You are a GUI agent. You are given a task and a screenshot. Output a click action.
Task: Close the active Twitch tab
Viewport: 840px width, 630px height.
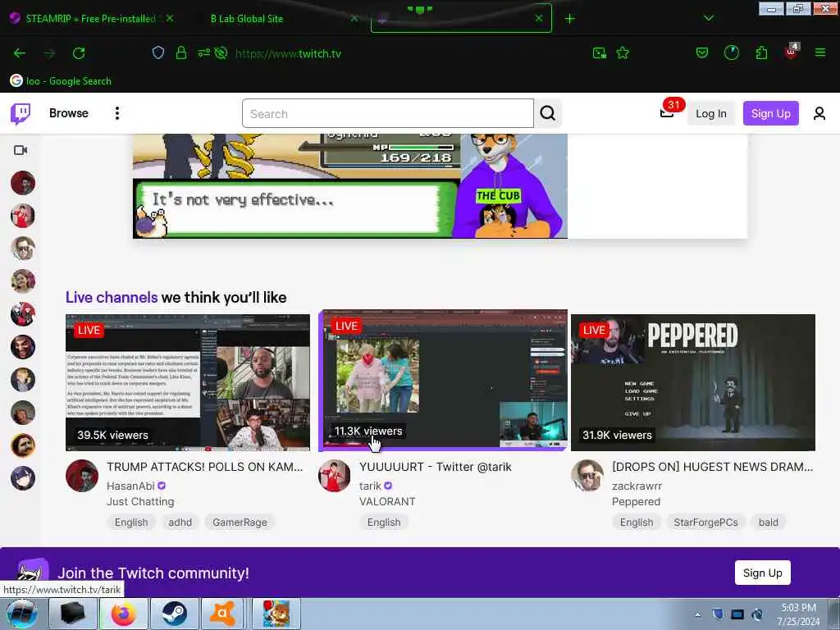point(539,18)
